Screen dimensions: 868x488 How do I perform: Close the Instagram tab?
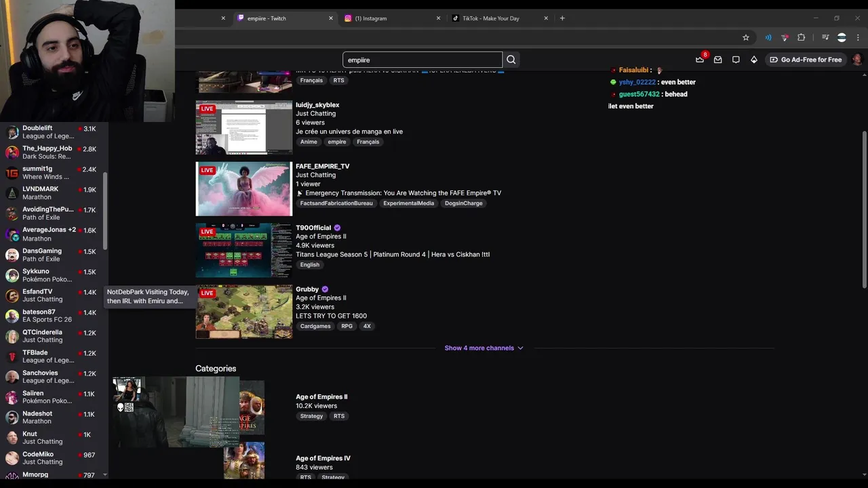pyautogui.click(x=438, y=18)
